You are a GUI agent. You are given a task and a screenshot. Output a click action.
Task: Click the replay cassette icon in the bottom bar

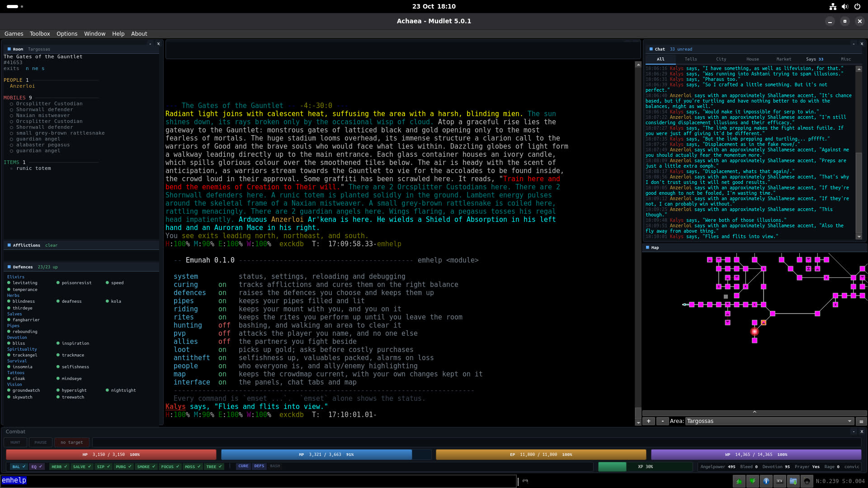[x=780, y=481]
